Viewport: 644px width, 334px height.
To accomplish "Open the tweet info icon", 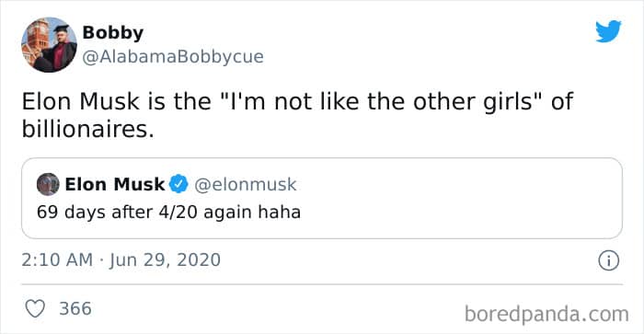I will point(608,260).
